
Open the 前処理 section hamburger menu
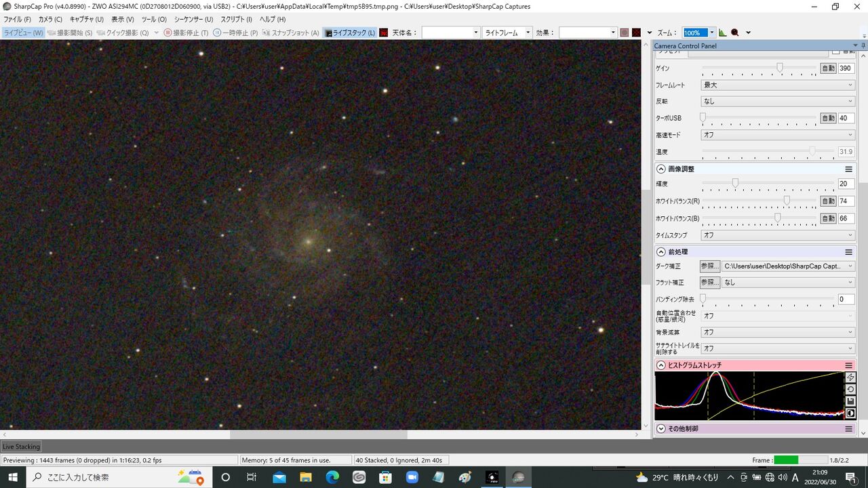848,251
